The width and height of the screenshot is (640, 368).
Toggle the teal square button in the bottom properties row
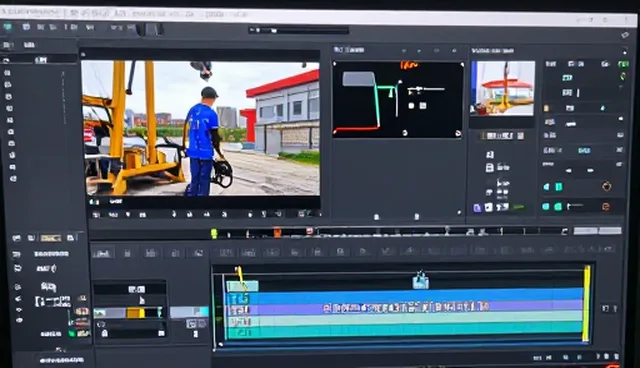(x=558, y=207)
